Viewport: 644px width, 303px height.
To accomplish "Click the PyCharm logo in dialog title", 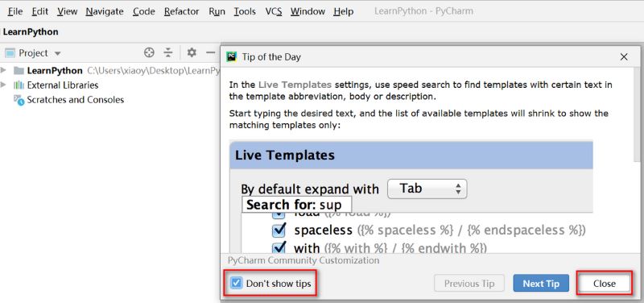I will [x=232, y=56].
